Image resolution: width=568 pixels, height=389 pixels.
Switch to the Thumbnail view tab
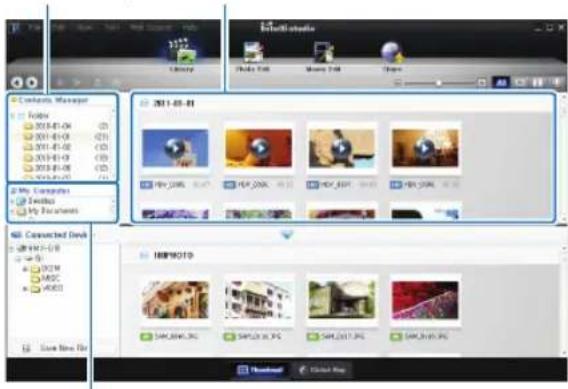(260, 370)
